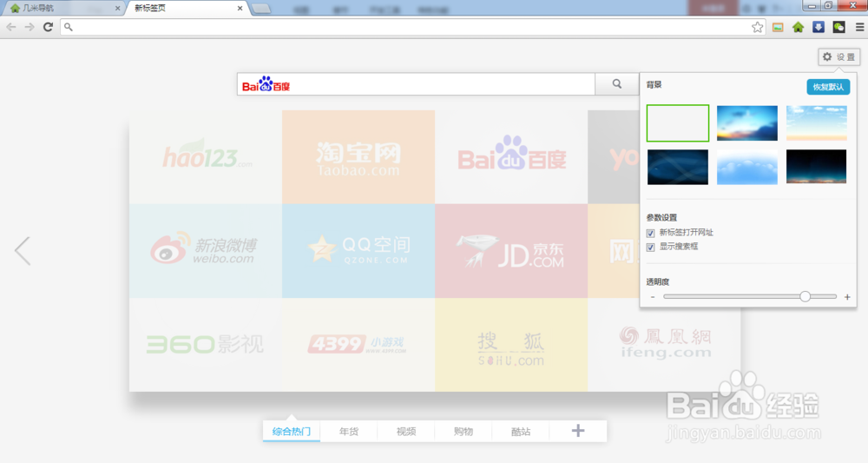Screen dimensions: 868x463
Task: Bookmark this page with the star icon
Action: [757, 27]
